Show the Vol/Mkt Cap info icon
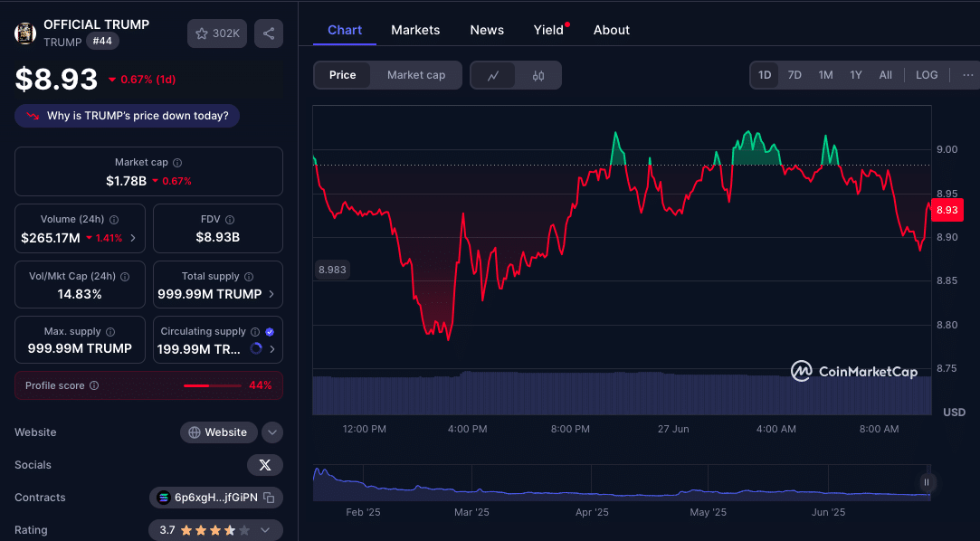980x541 pixels. click(x=124, y=277)
